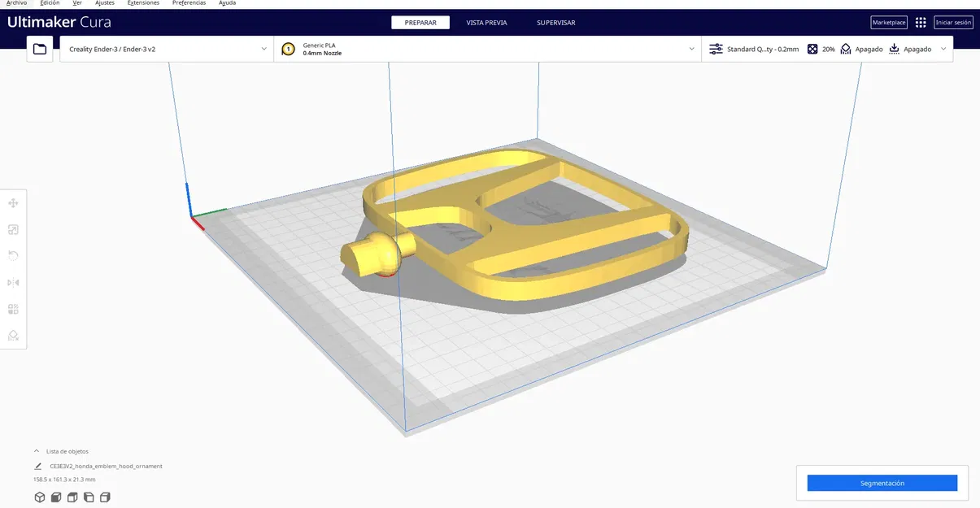Viewport: 980px width, 508px height.
Task: Click the Segmentación button to slice
Action: [x=882, y=483]
